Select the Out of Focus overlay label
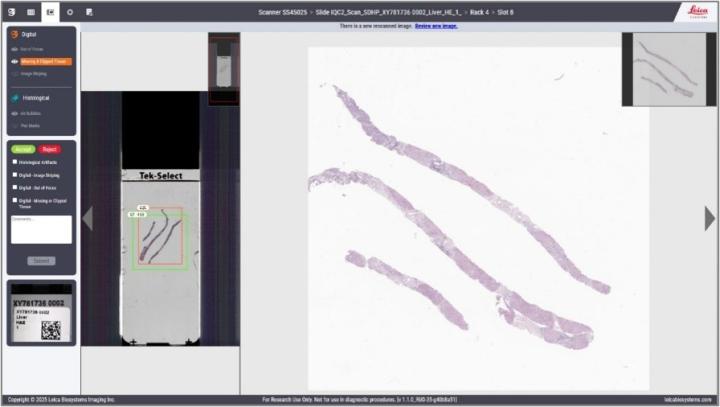This screenshot has width=720, height=407. click(32, 49)
